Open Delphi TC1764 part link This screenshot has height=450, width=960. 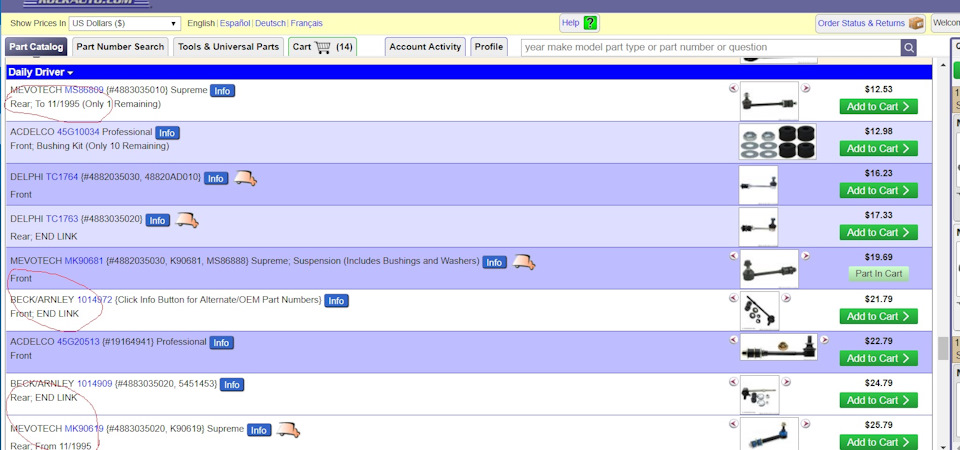coord(62,177)
